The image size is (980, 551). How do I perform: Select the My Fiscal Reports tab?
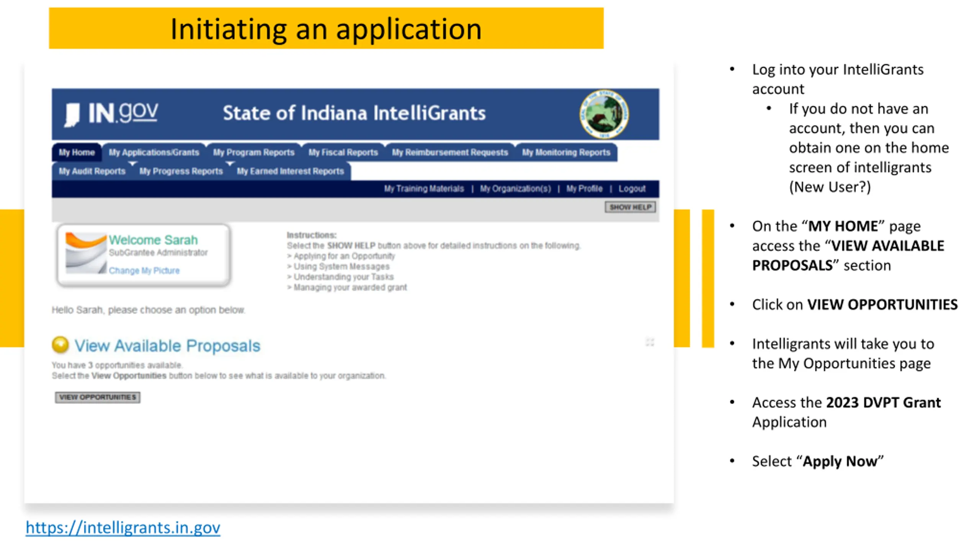click(x=343, y=152)
